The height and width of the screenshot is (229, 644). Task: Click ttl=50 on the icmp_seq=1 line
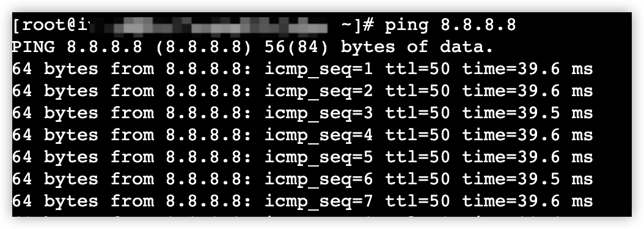(417, 69)
